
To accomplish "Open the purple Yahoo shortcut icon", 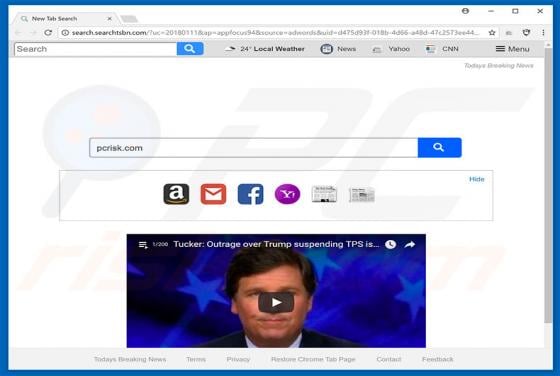I will click(288, 194).
